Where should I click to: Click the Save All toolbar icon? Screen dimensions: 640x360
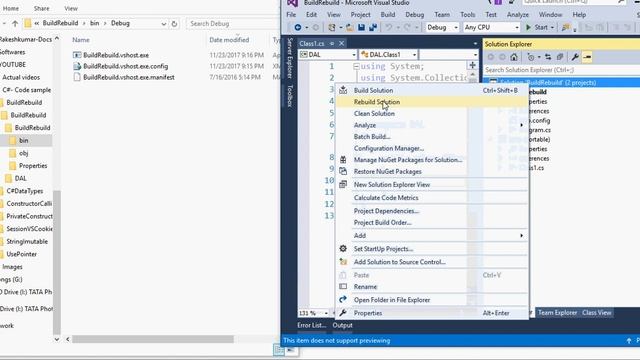pos(373,27)
